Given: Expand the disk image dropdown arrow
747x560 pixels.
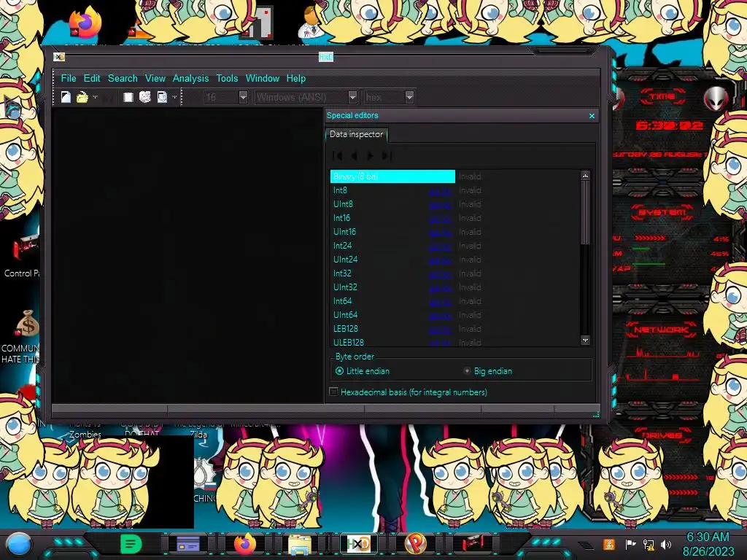Looking at the screenshot, I should 174,97.
